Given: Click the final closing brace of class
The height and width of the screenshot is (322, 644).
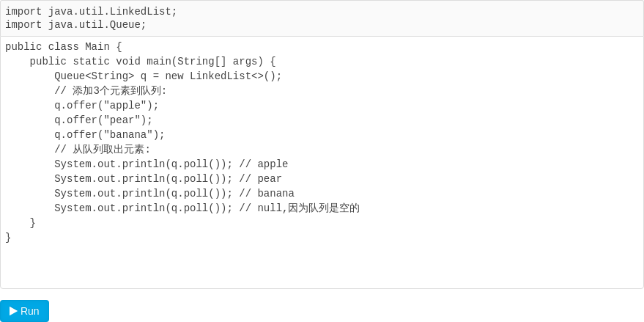Looking at the screenshot, I should click(8, 238).
